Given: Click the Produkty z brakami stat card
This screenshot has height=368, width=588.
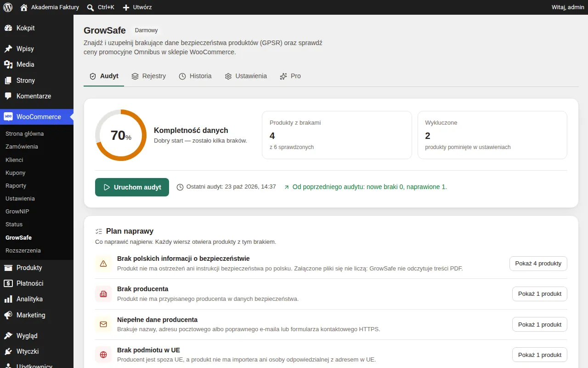Looking at the screenshot, I should 337,135.
